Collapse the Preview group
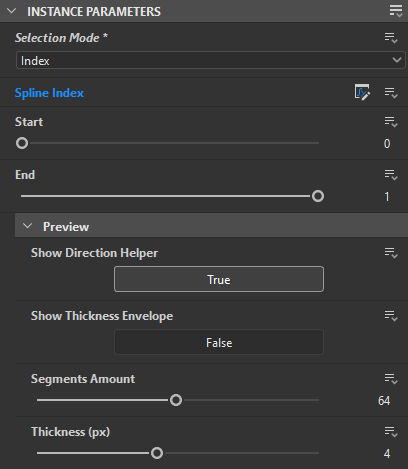 (27, 226)
